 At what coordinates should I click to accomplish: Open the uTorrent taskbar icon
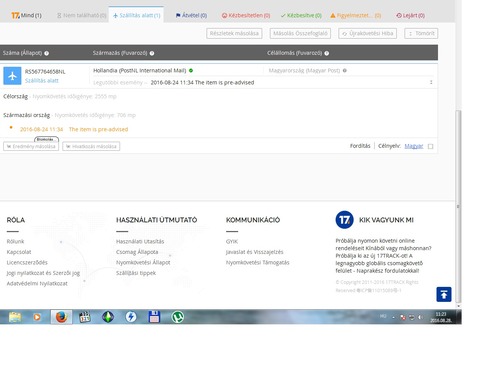pyautogui.click(x=177, y=317)
